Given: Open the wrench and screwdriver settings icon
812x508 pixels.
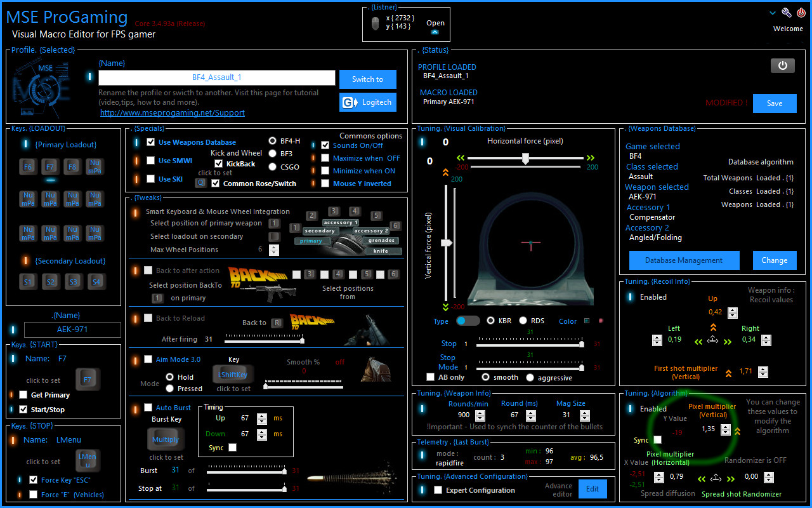Looking at the screenshot, I should click(787, 13).
